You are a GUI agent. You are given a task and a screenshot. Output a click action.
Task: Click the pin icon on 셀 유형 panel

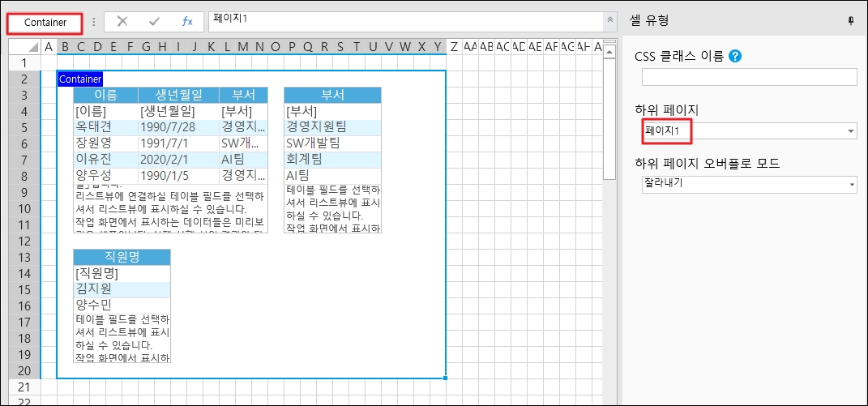850,21
